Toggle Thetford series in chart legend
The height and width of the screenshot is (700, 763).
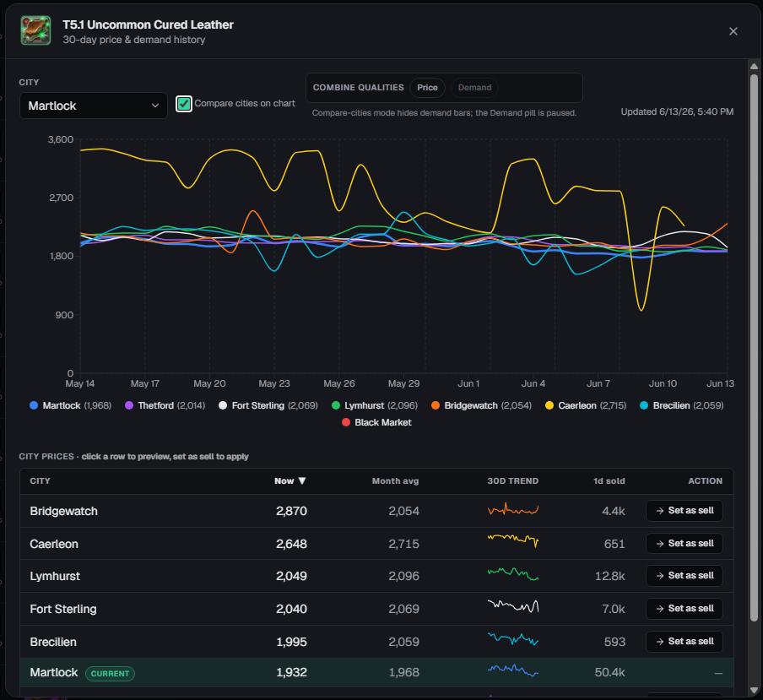click(x=165, y=405)
